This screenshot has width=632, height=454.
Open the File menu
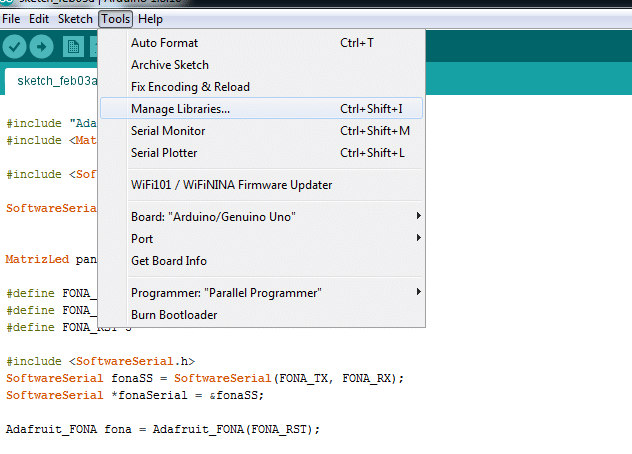tap(12, 19)
